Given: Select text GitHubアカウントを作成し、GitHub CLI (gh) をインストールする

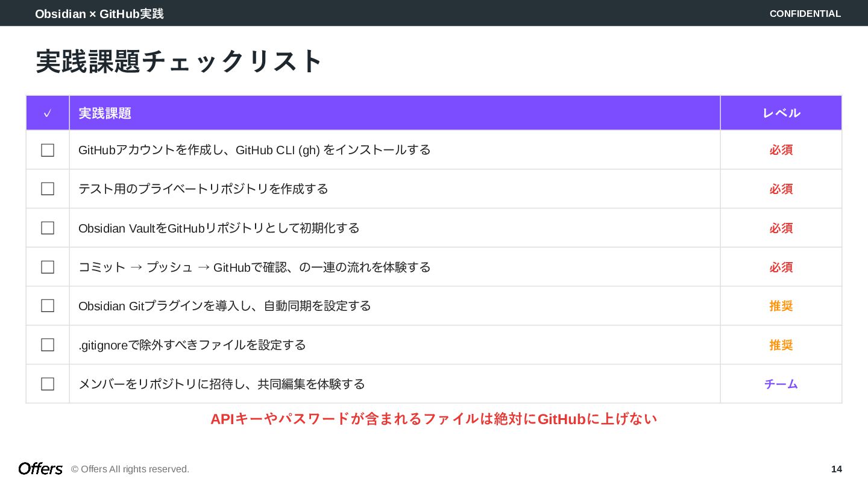Looking at the screenshot, I should (x=254, y=150).
